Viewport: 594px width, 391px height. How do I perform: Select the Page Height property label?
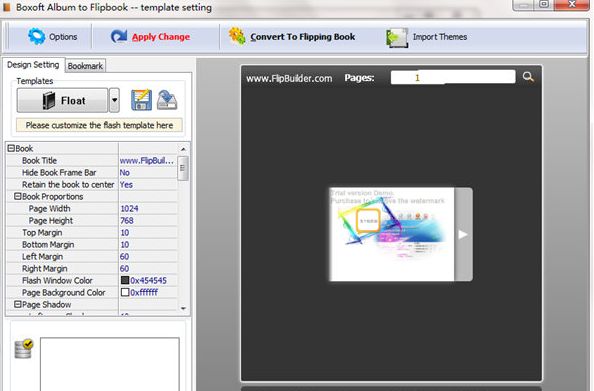(51, 221)
